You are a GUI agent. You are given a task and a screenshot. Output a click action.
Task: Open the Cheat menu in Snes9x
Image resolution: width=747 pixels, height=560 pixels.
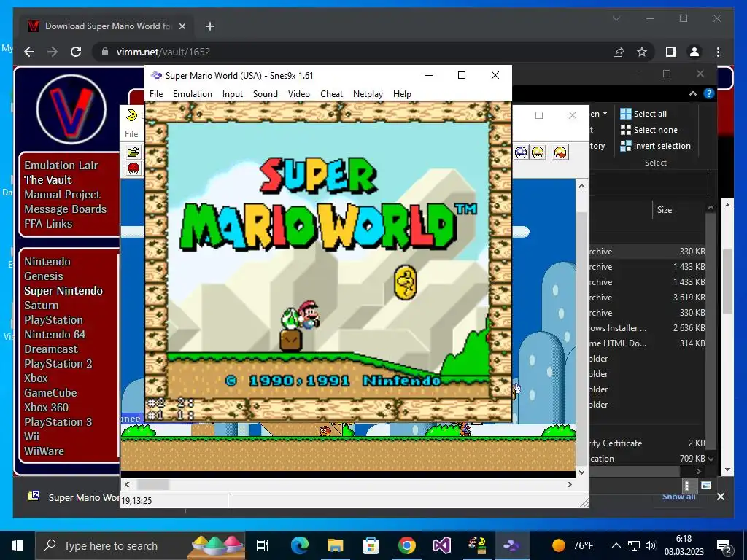click(x=331, y=94)
